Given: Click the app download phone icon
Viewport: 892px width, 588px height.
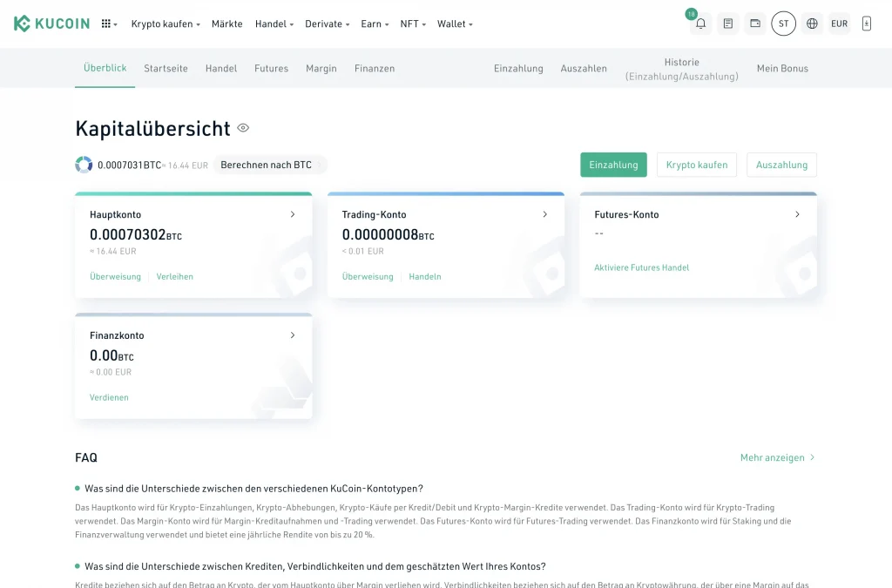Looking at the screenshot, I should pyautogui.click(x=866, y=24).
